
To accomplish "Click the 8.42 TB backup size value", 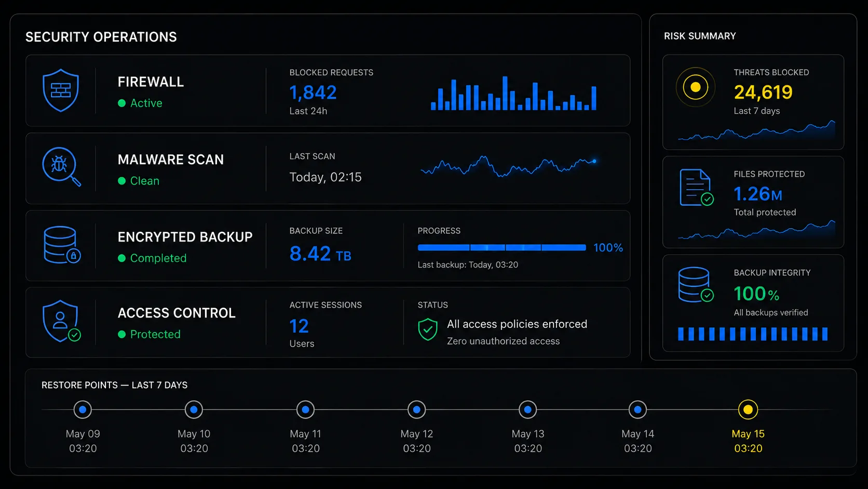I will (320, 254).
